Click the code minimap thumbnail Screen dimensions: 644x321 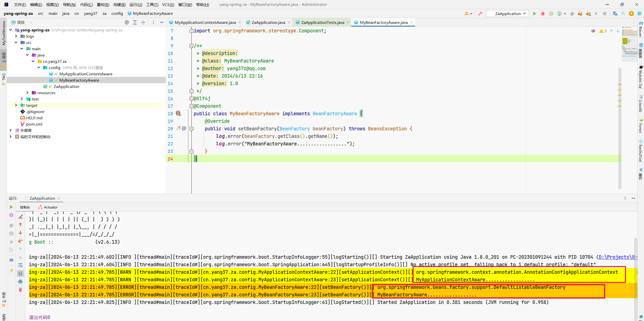coord(630,44)
